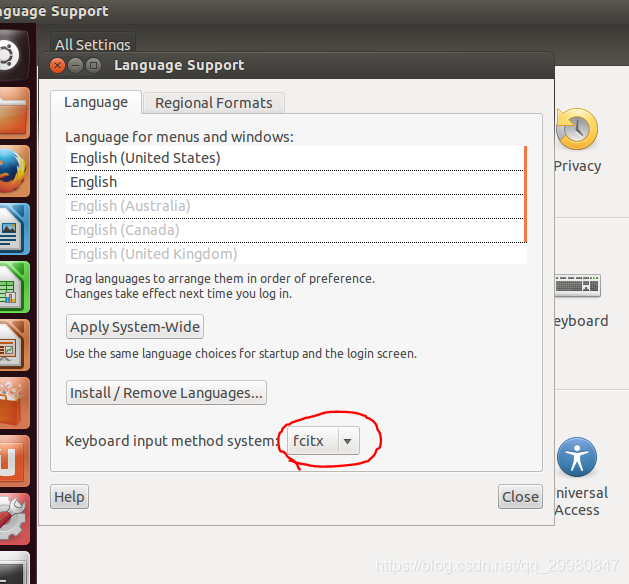Screen dimensions: 629x584
Task: Select English (United States) in language list
Action: 294,158
